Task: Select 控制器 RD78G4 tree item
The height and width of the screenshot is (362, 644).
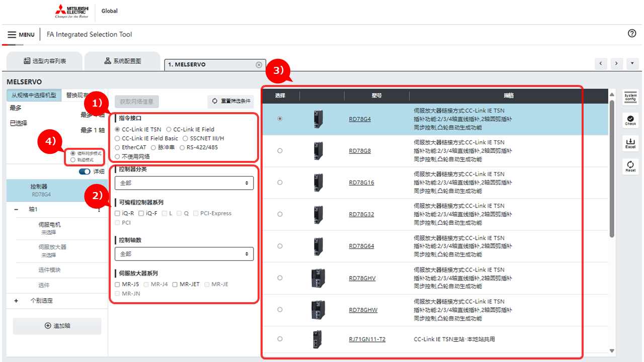Action: (x=57, y=190)
